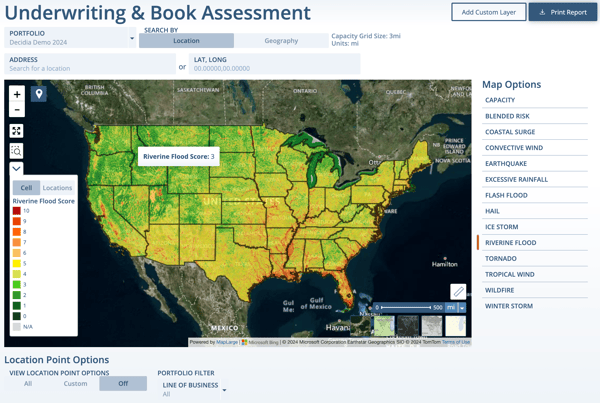Viewport: 600px width, 403px height.
Task: Set location point options to Custom
Action: tap(75, 383)
